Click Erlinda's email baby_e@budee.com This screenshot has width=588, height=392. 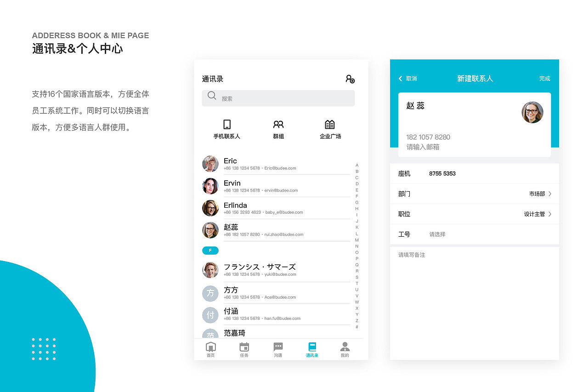click(284, 212)
